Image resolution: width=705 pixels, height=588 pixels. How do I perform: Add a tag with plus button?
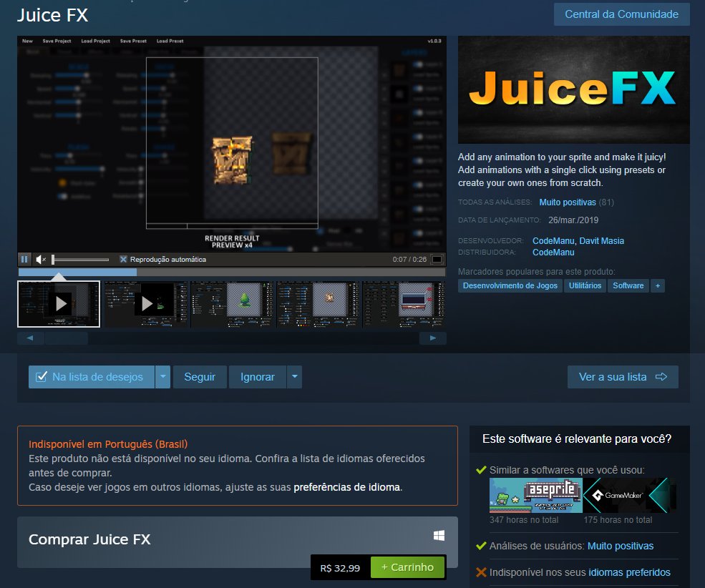point(658,285)
